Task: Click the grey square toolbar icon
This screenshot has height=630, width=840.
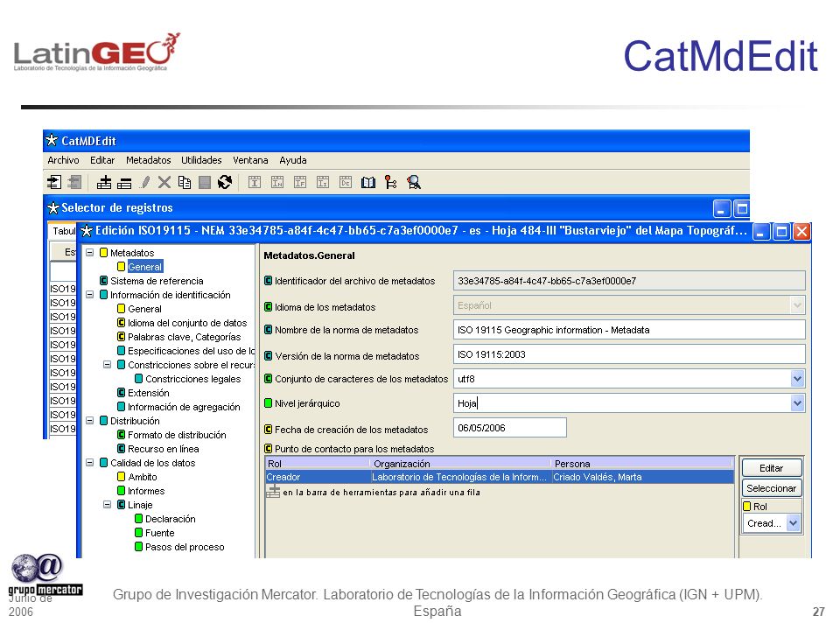Action: coord(205,183)
